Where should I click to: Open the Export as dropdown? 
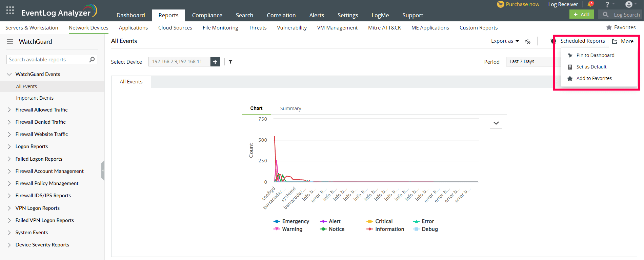click(505, 41)
